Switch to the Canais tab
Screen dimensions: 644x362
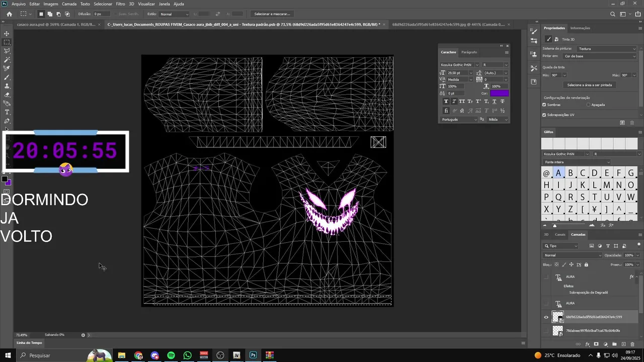[x=560, y=234]
